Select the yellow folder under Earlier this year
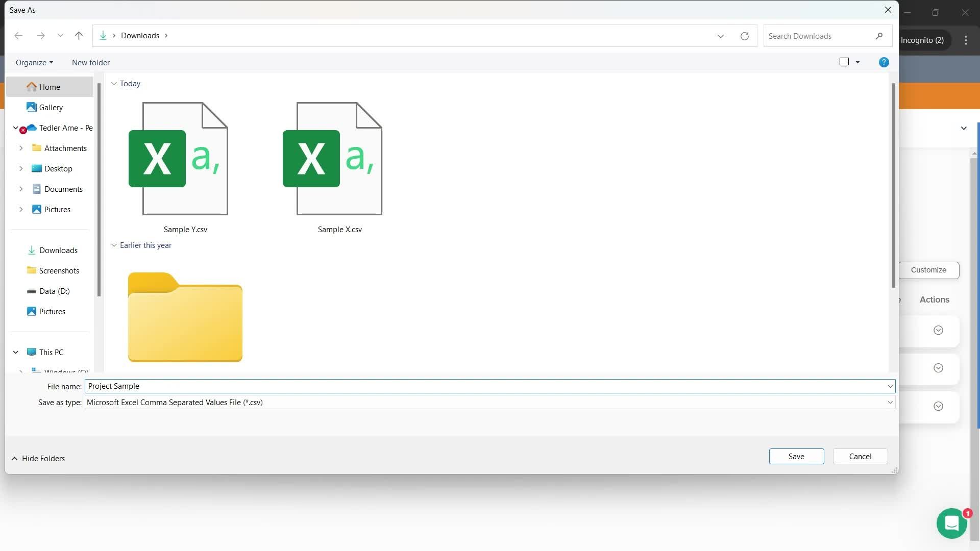This screenshot has width=980, height=551. [x=185, y=317]
